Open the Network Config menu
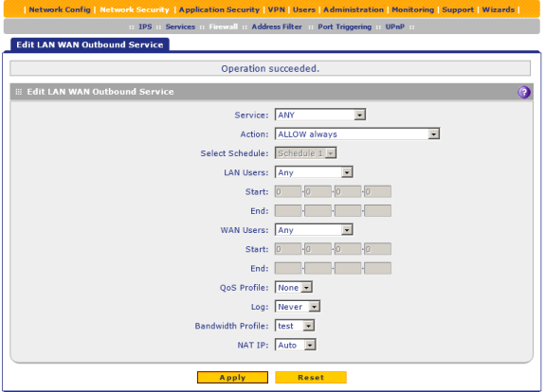 (x=60, y=9)
